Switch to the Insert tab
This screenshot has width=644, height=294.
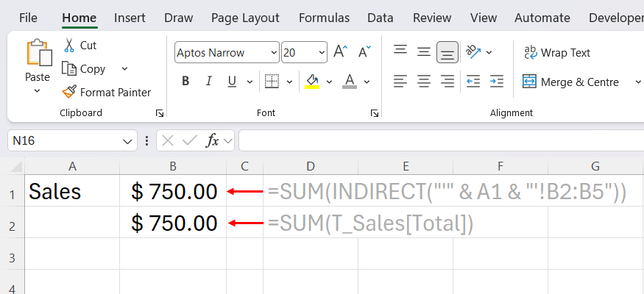click(130, 18)
